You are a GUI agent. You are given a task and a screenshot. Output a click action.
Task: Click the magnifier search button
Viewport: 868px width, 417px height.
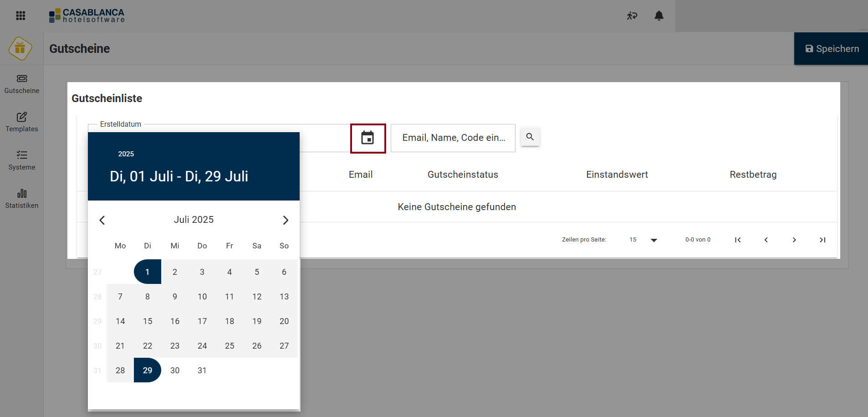(x=530, y=137)
